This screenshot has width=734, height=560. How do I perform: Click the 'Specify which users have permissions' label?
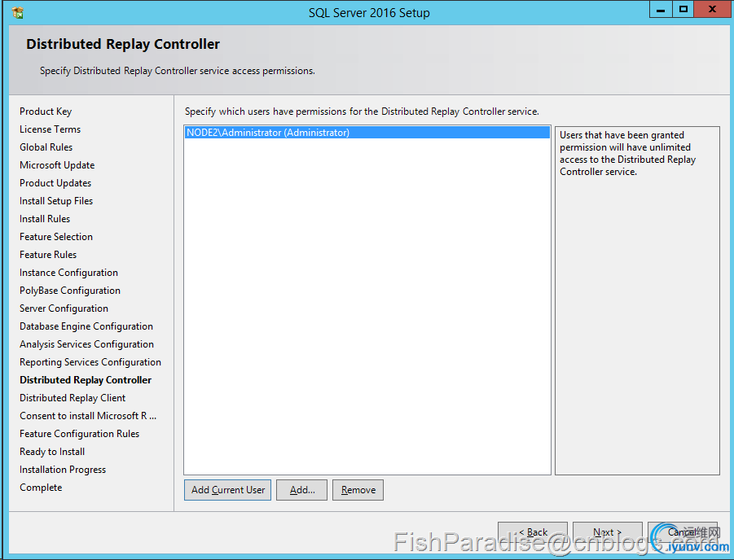tap(362, 112)
